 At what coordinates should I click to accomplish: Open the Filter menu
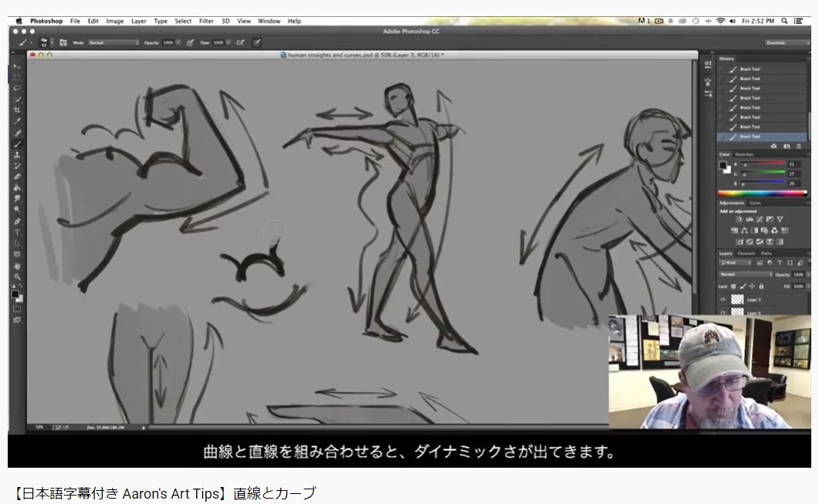[x=206, y=22]
